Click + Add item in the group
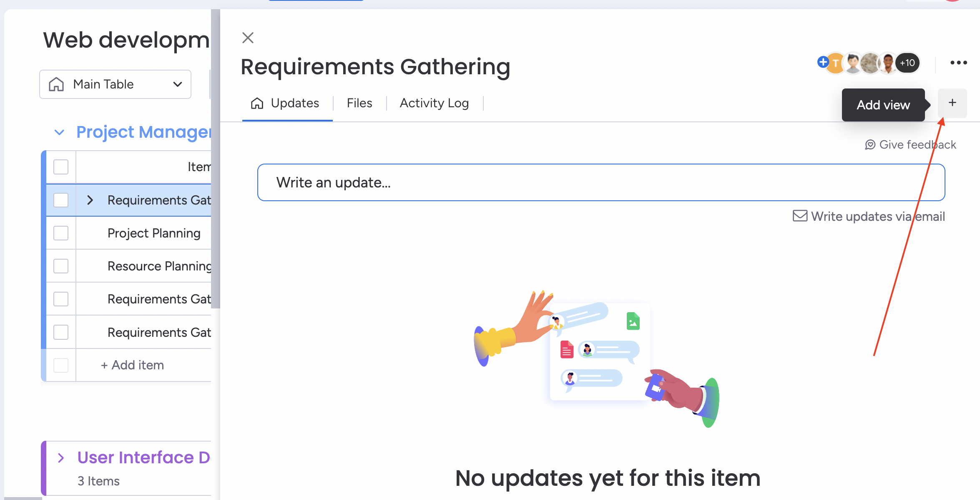This screenshot has height=500, width=980. 132,365
